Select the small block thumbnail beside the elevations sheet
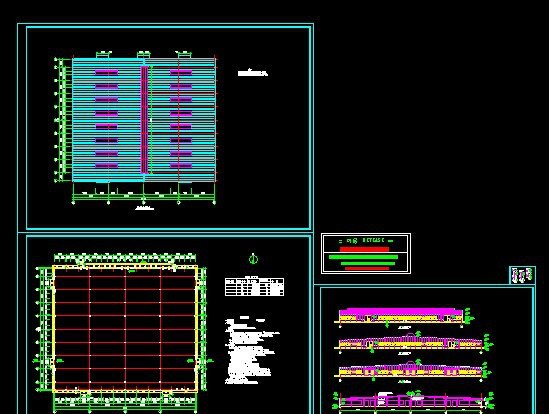549x414 pixels. (522, 275)
